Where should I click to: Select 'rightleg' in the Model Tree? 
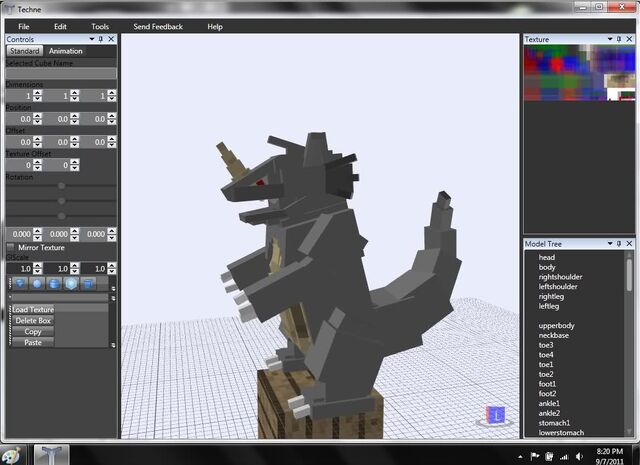tap(551, 296)
